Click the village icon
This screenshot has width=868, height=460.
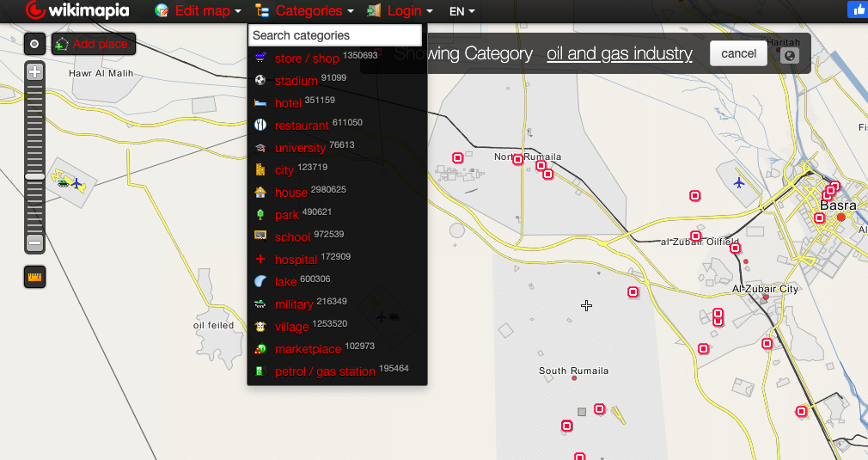click(260, 326)
